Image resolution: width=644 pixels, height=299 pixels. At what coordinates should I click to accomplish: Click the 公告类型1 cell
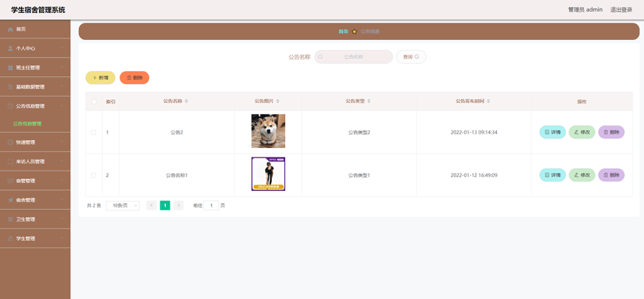[x=360, y=175]
